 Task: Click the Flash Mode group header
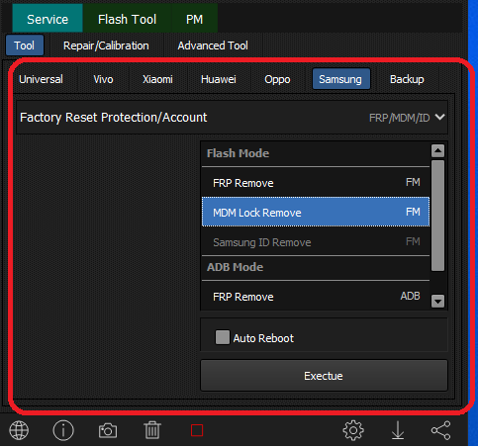point(316,153)
